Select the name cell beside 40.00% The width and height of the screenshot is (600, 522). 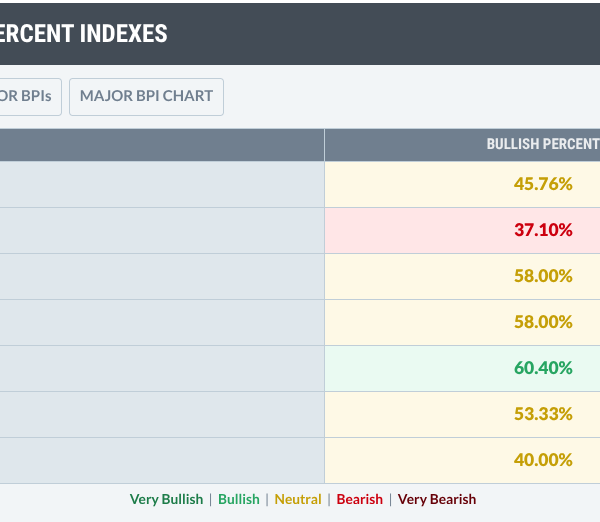(x=162, y=460)
